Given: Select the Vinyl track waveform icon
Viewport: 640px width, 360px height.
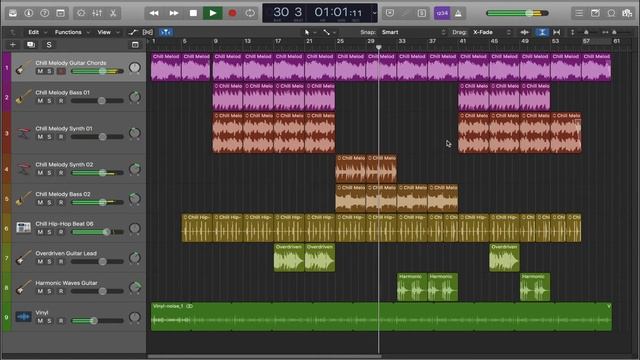Looking at the screenshot, I should (x=23, y=317).
